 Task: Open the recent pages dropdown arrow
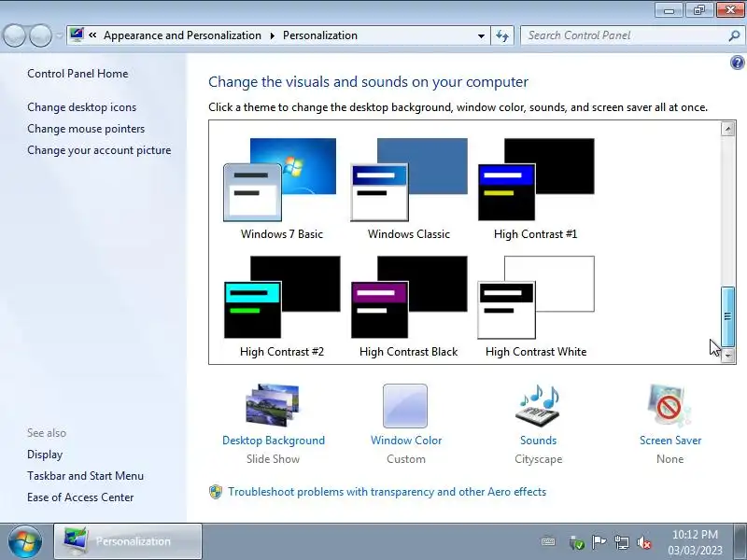(60, 35)
